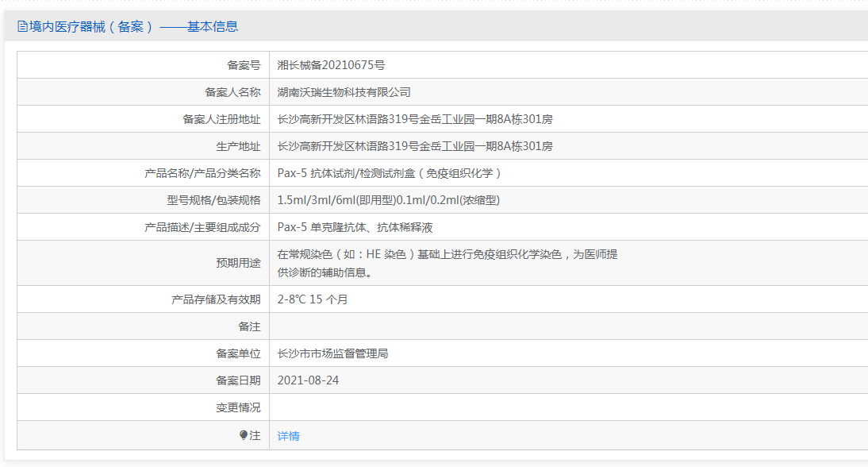Select the record number 湘长械备20210675号
Screen dimensions: 868x467
tap(331, 65)
